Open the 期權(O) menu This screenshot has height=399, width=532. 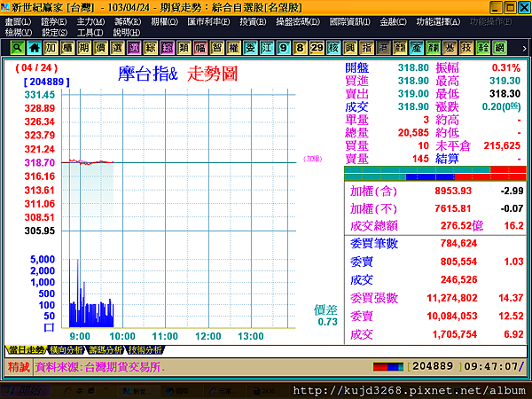pos(165,21)
